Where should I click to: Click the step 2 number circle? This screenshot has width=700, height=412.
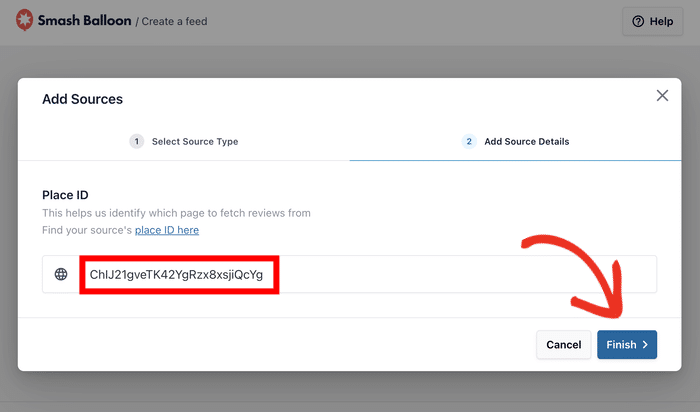pos(469,142)
